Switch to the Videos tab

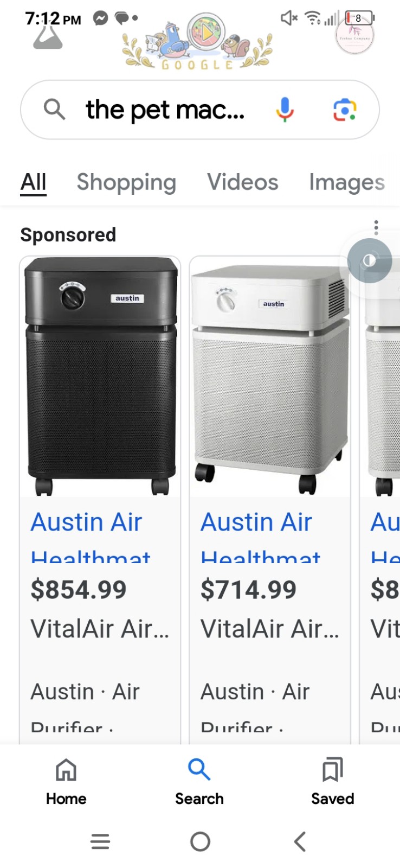click(243, 182)
